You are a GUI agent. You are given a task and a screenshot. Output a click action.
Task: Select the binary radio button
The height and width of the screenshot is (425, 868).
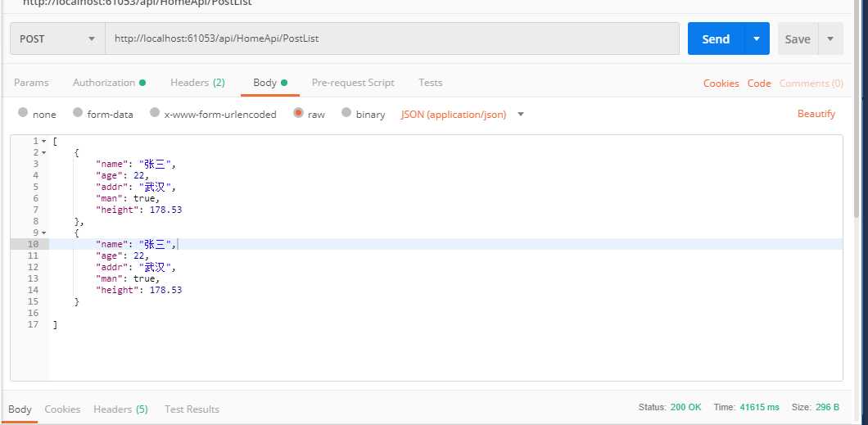(346, 112)
